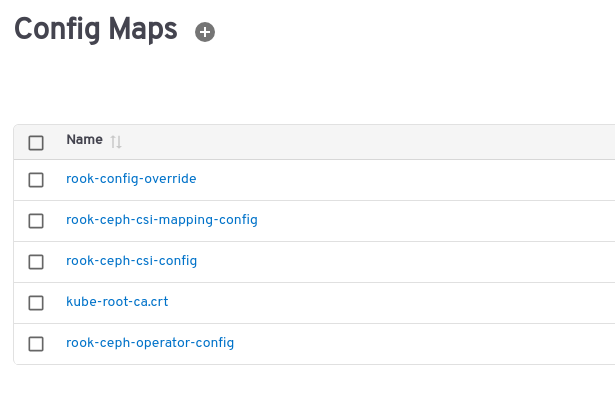Follow the rook-ceph-csi-config link
This screenshot has height=399, width=615.
pyautogui.click(x=131, y=261)
